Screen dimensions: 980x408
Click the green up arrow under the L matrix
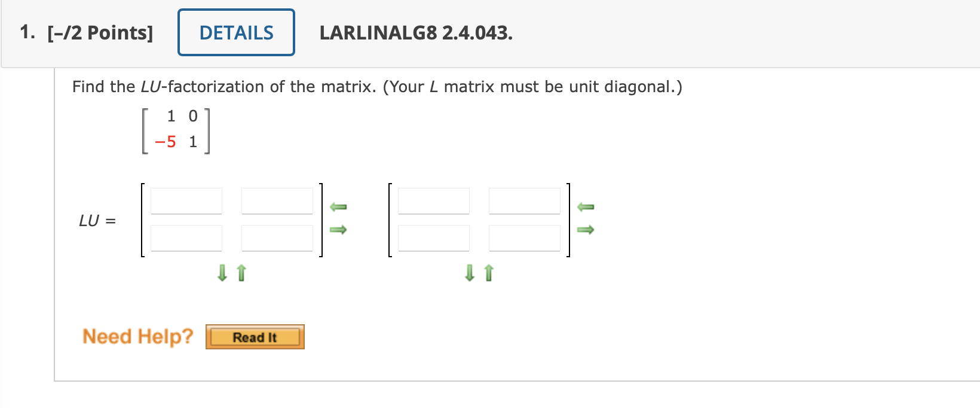pos(240,273)
